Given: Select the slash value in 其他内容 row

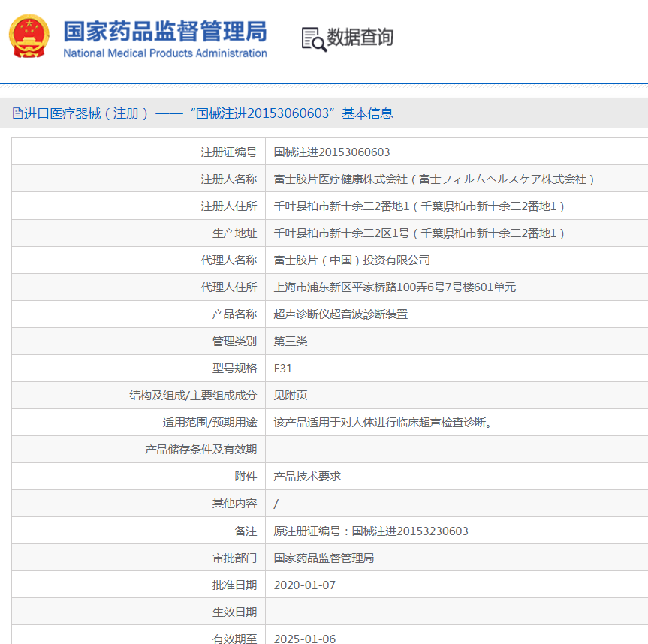Looking at the screenshot, I should click(276, 504).
